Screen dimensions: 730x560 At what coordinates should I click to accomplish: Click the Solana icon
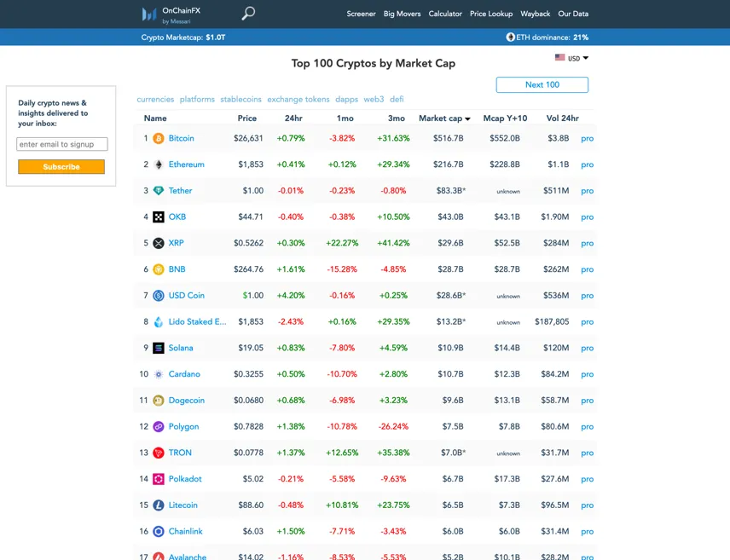(x=159, y=348)
